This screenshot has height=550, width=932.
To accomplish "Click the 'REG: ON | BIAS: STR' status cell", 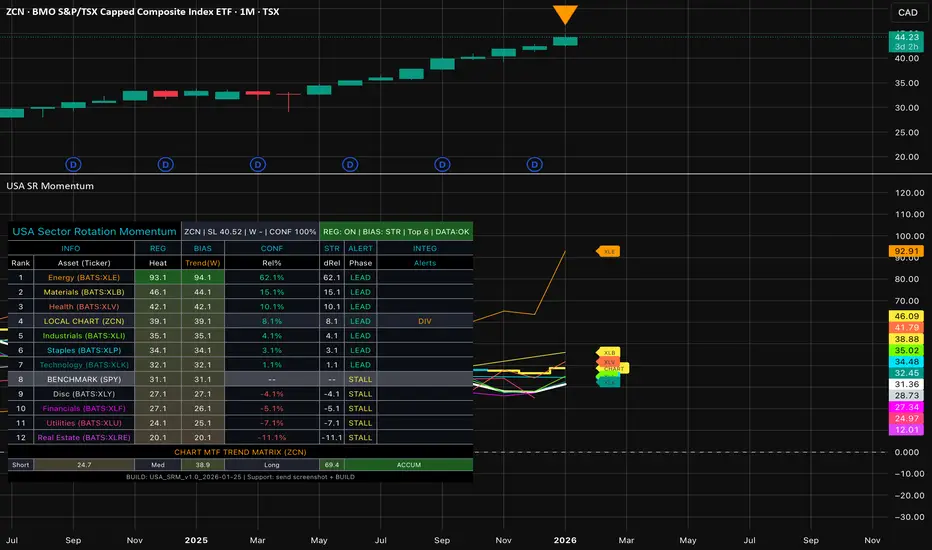I will [x=396, y=231].
